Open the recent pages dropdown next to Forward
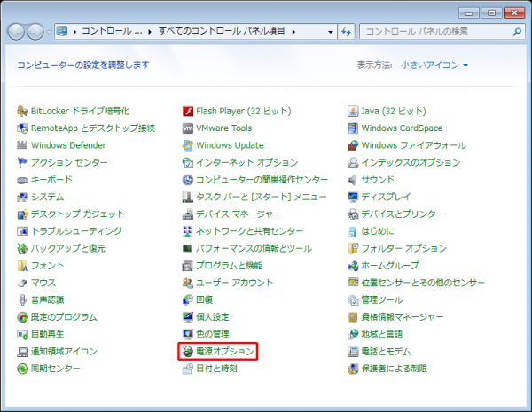This screenshot has width=532, height=412. 49,32
